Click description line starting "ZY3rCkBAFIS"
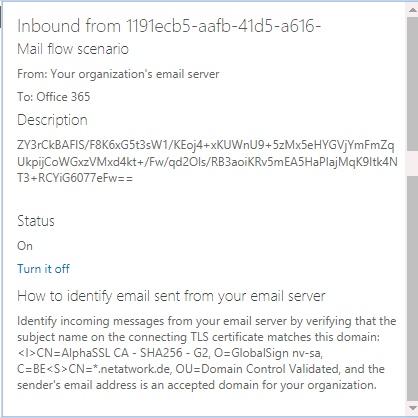Image resolution: width=418 pixels, height=418 pixels. 206,146
